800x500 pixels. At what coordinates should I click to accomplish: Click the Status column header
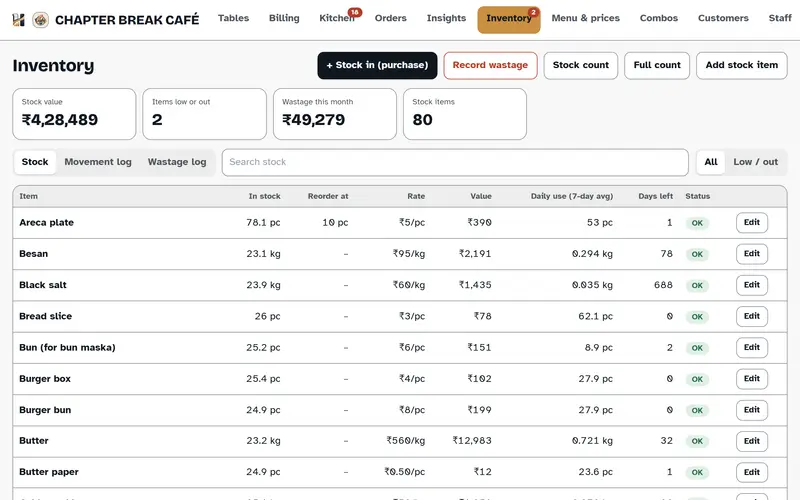click(697, 196)
